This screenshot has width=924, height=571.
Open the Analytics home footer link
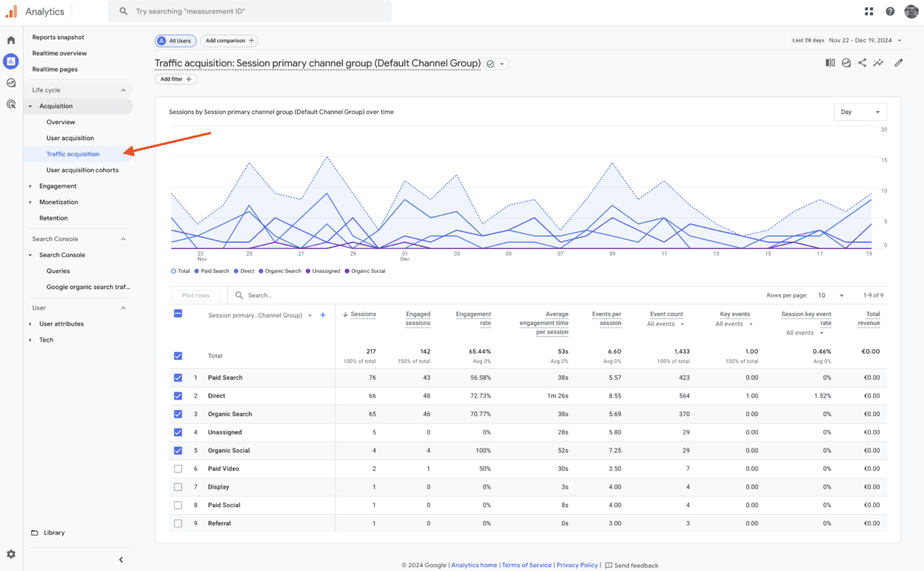pyautogui.click(x=474, y=565)
